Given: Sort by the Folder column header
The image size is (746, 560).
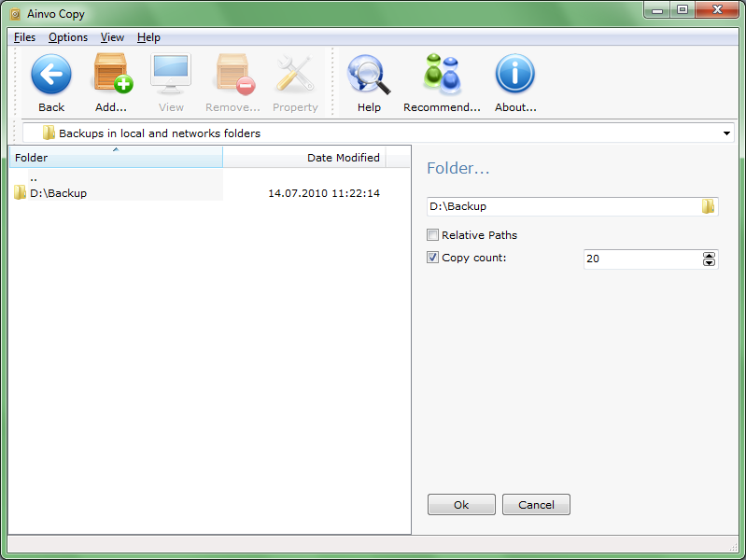Looking at the screenshot, I should click(116, 157).
